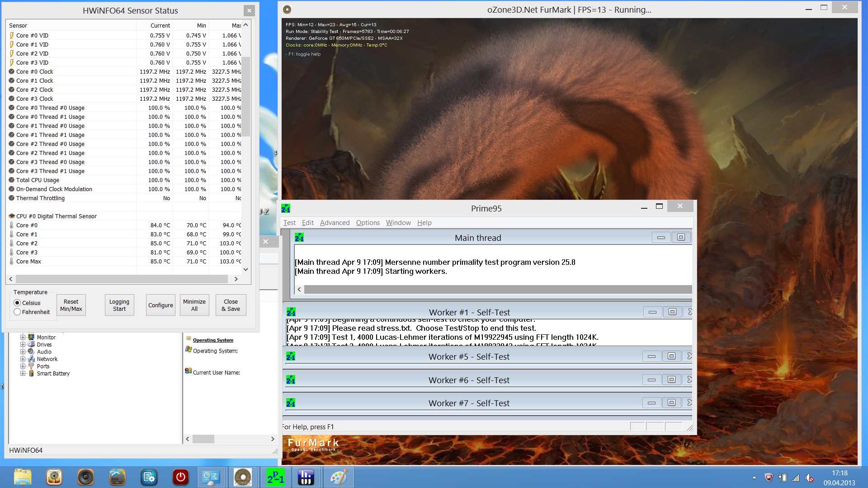Screen dimensions: 868x488
Task: Open the DOC document viewer taskbar icon
Action: tap(118, 477)
